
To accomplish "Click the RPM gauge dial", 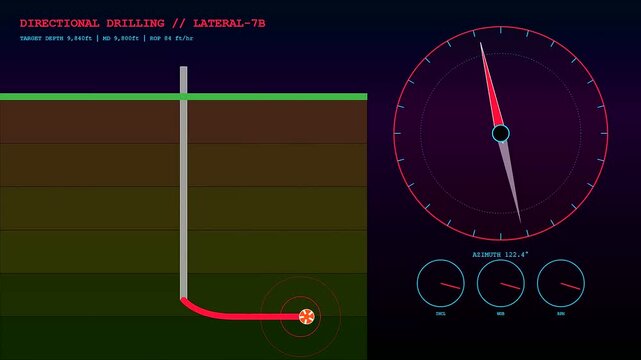I will pyautogui.click(x=561, y=283).
